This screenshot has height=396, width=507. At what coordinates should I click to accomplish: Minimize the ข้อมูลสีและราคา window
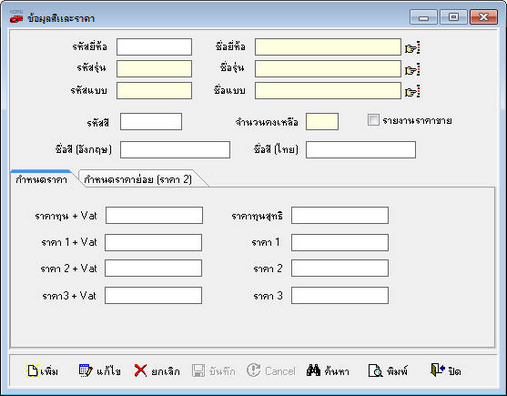[423, 17]
